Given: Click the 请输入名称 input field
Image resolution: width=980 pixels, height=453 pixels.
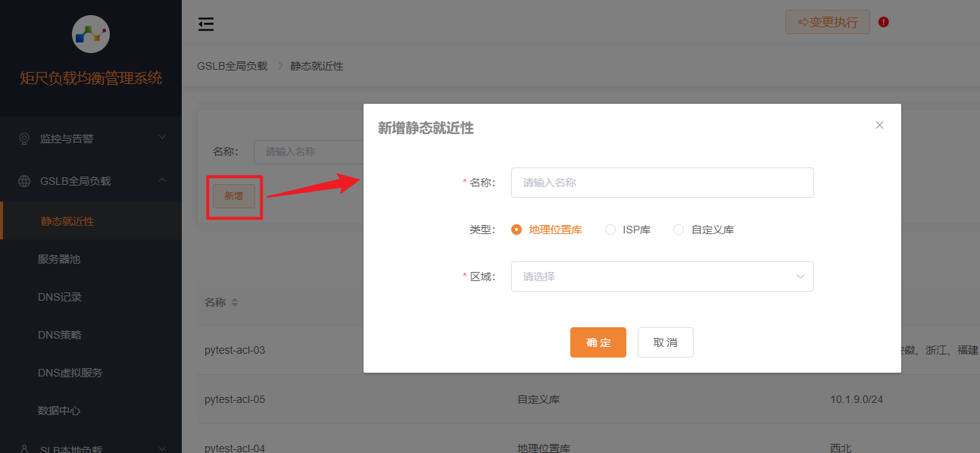Looking at the screenshot, I should tap(663, 182).
